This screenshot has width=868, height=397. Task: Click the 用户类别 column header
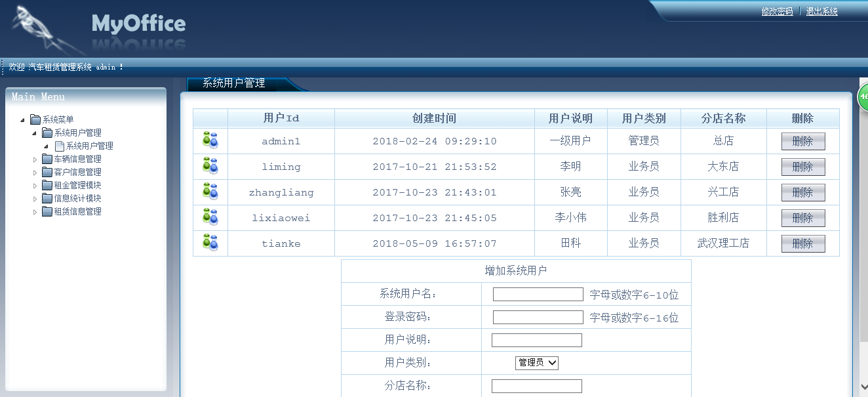coord(644,118)
